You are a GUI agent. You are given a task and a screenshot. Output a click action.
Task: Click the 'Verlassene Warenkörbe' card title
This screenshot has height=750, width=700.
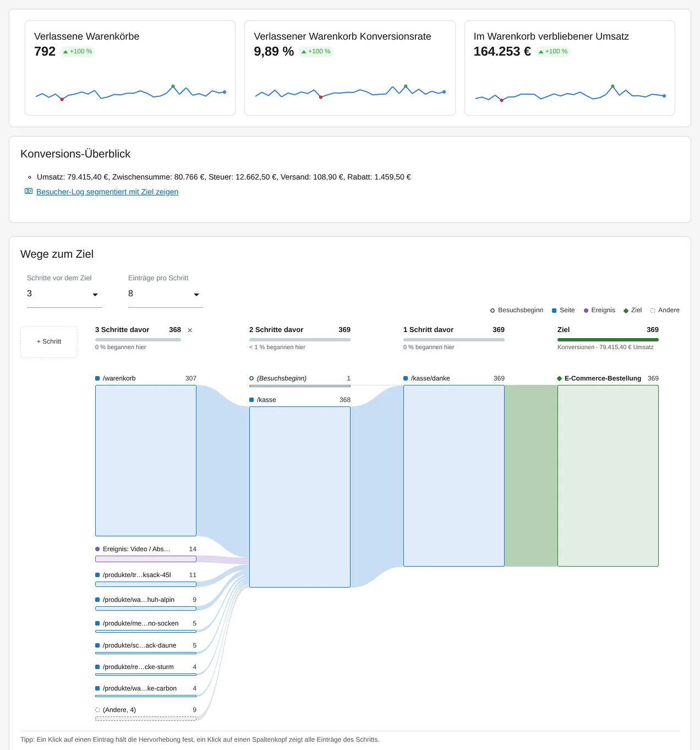tap(87, 36)
